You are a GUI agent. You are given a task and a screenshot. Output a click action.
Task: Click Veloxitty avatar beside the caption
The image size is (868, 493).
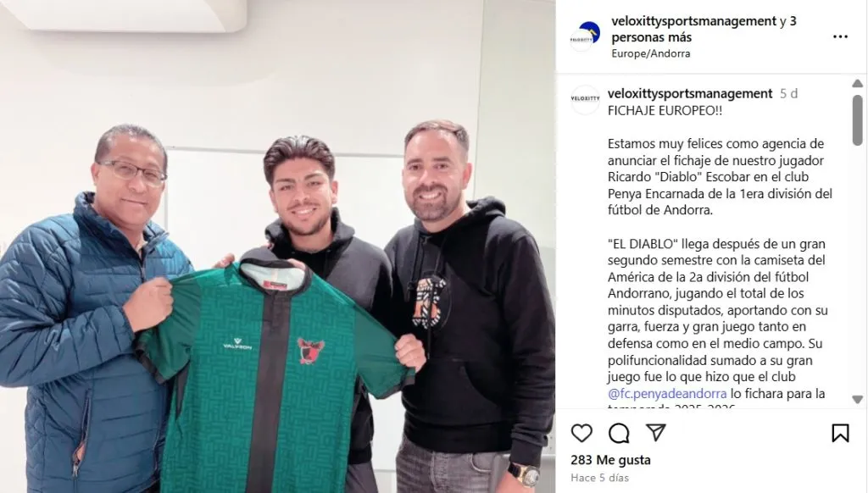585,100
